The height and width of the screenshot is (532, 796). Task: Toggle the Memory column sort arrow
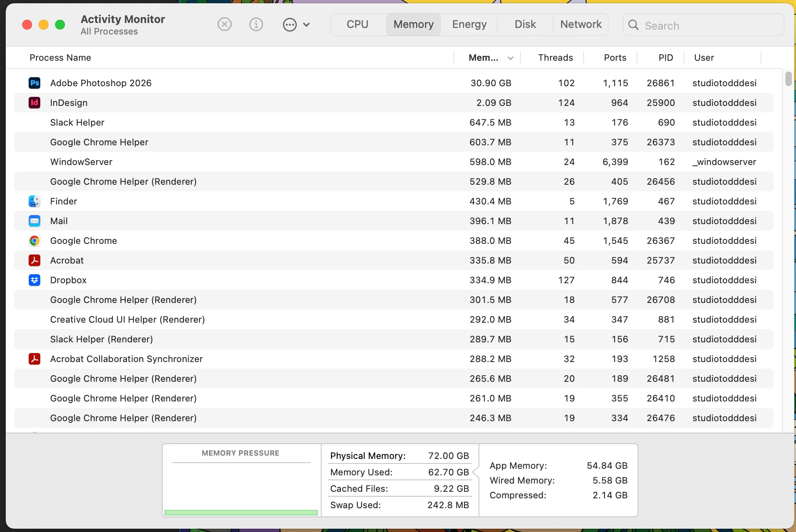(x=511, y=58)
